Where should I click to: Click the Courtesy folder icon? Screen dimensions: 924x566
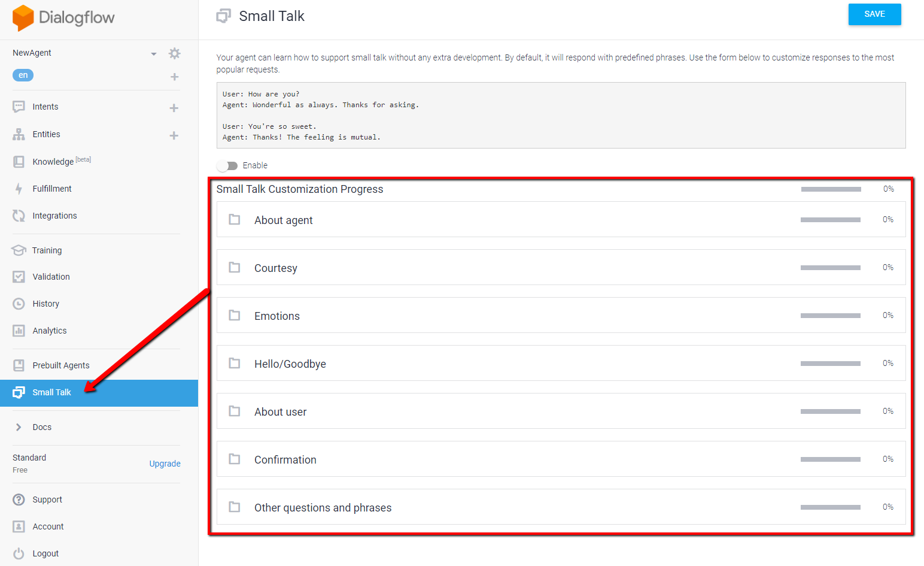(x=235, y=267)
